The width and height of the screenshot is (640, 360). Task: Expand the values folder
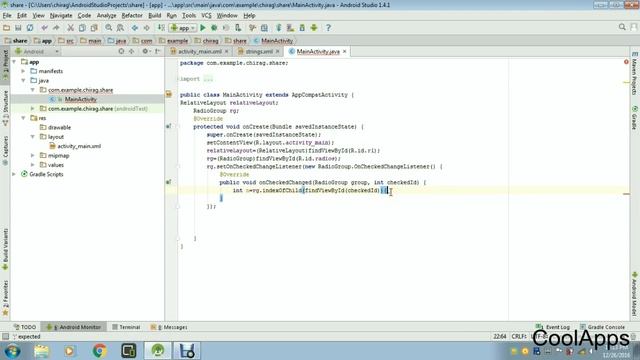coord(33,165)
